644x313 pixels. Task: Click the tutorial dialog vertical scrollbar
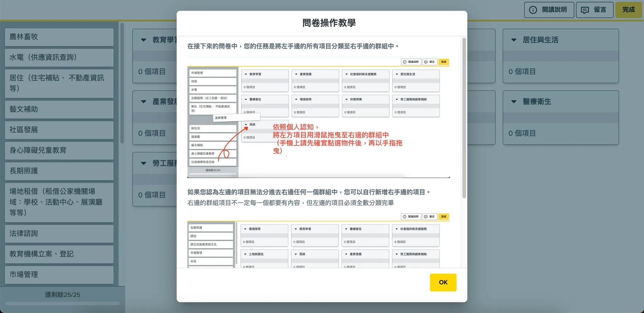[x=464, y=118]
